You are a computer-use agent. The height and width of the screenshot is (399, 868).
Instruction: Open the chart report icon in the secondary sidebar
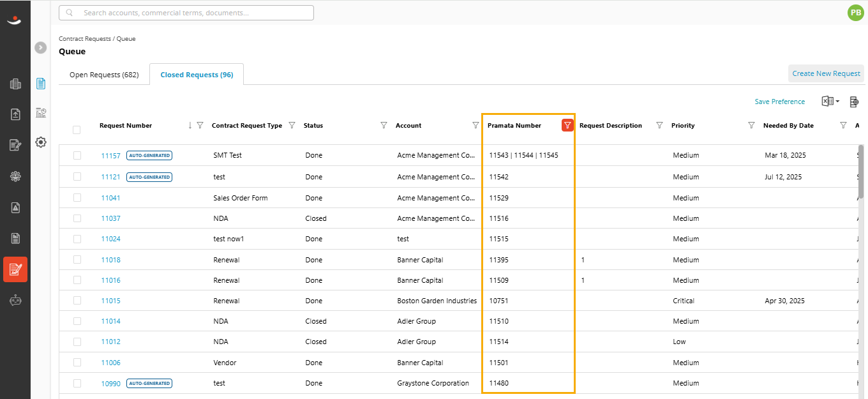pyautogui.click(x=41, y=113)
